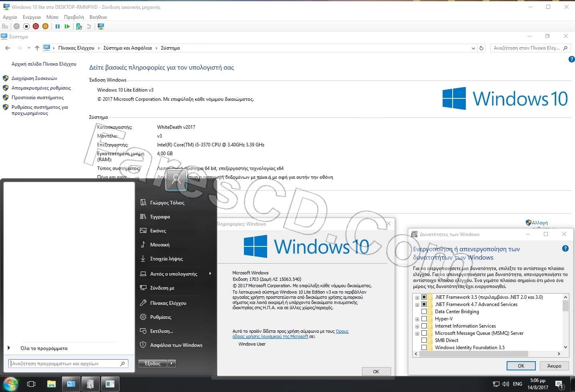Enable Microsoft Message Queue Server checkbox

424,333
